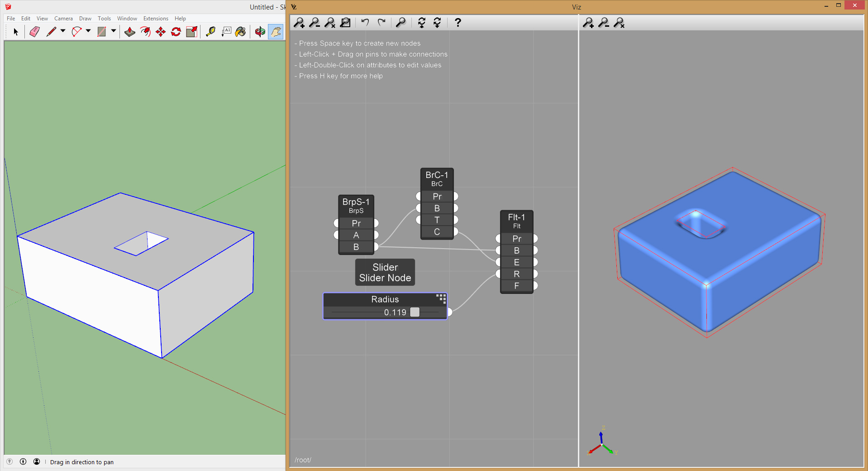Open the Camera menu

click(x=63, y=19)
